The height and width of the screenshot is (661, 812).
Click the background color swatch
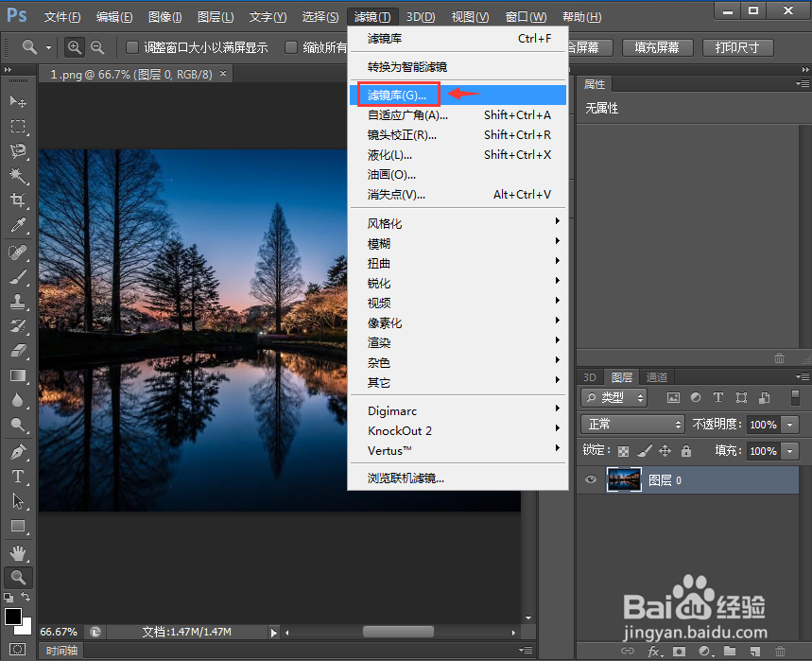coord(26,629)
